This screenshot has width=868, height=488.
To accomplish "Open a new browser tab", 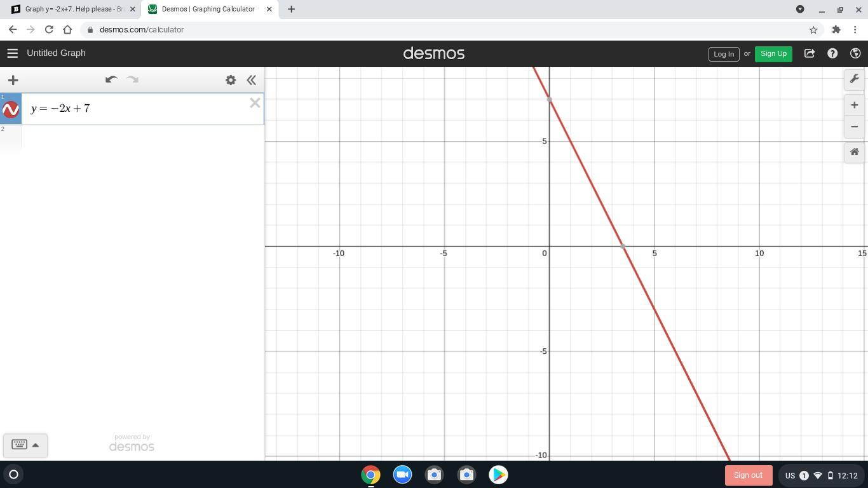I will [291, 10].
